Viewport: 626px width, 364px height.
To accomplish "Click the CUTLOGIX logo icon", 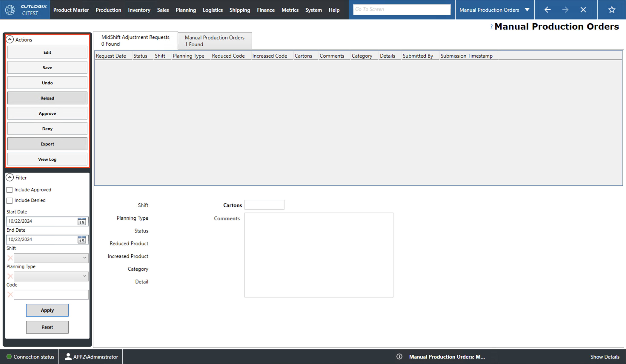I will pos(10,10).
